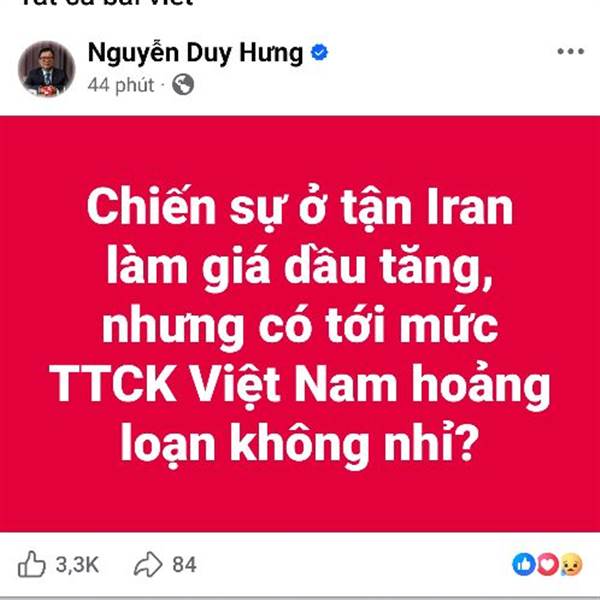Viewport: 600px width, 600px height.
Task: View the 3,3K likes count
Action: click(x=77, y=564)
